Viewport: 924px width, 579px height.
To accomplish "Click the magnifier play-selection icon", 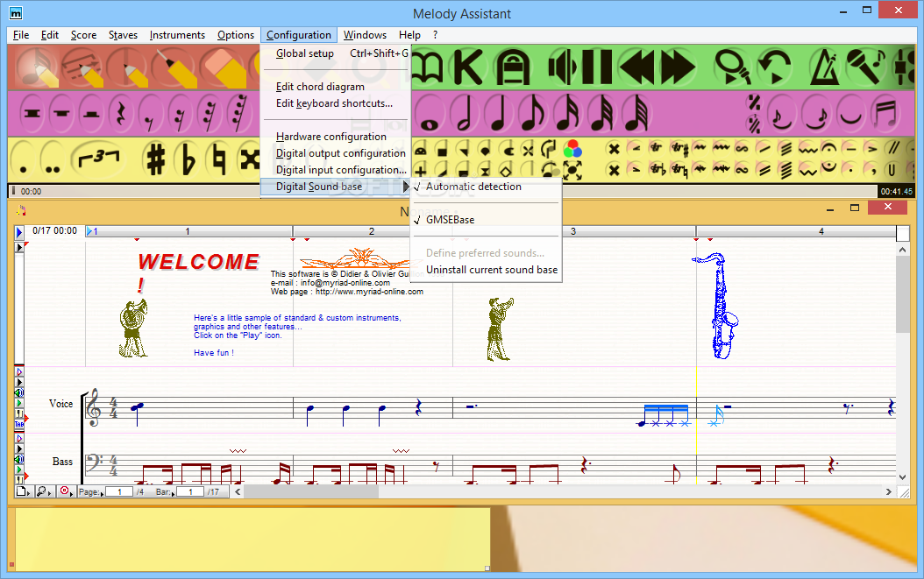I will (x=733, y=67).
